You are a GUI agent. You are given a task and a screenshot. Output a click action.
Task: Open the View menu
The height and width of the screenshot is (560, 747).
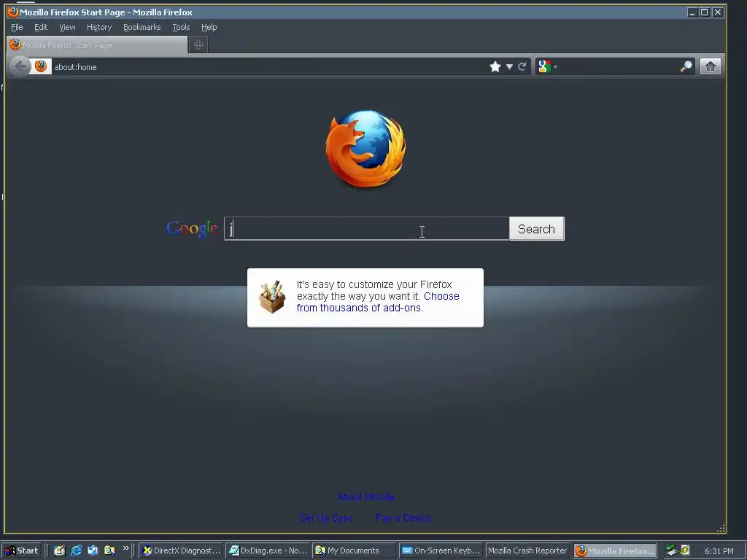[67, 27]
